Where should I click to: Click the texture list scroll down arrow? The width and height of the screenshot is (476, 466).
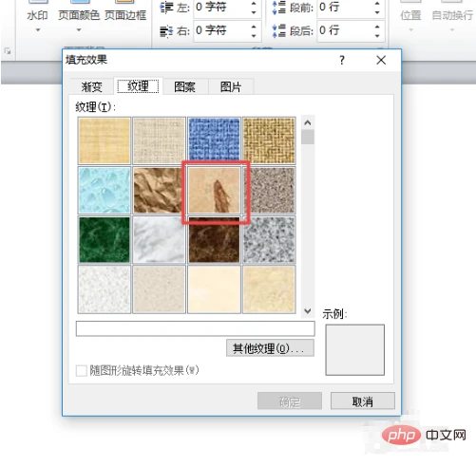pos(308,311)
